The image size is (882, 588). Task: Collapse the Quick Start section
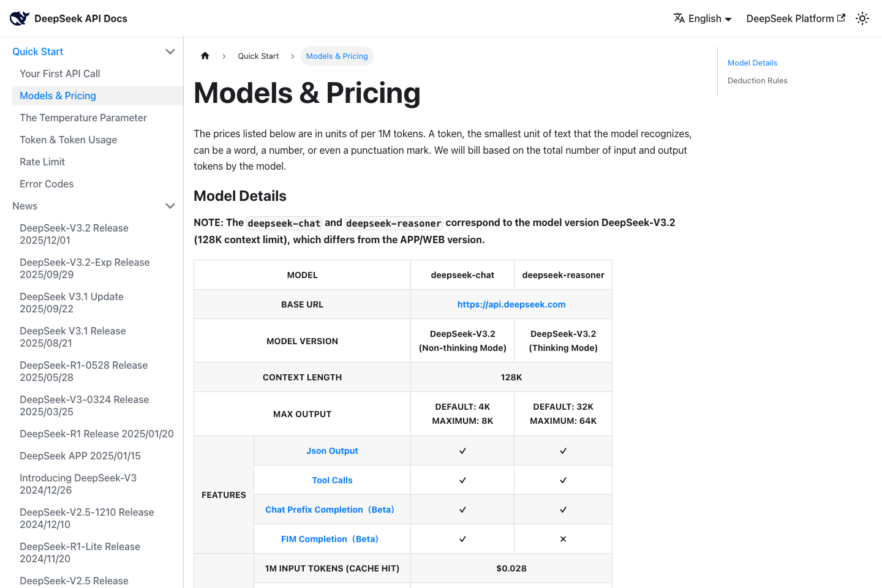[170, 51]
